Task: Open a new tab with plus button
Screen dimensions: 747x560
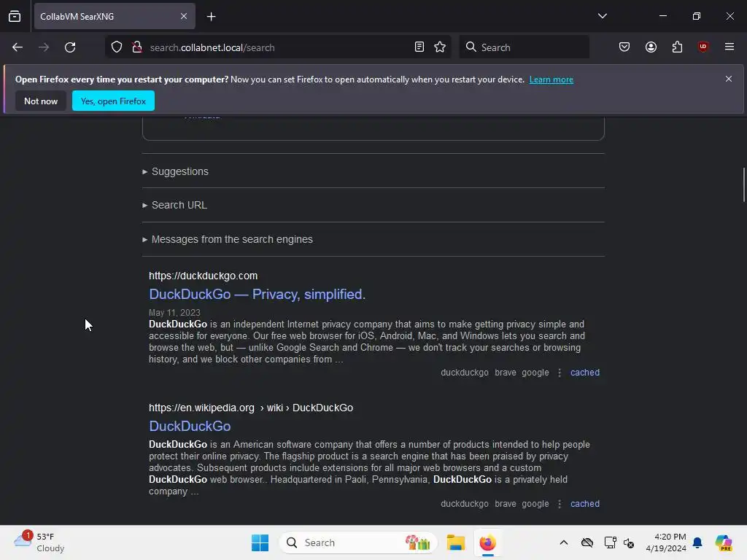Action: point(211,17)
